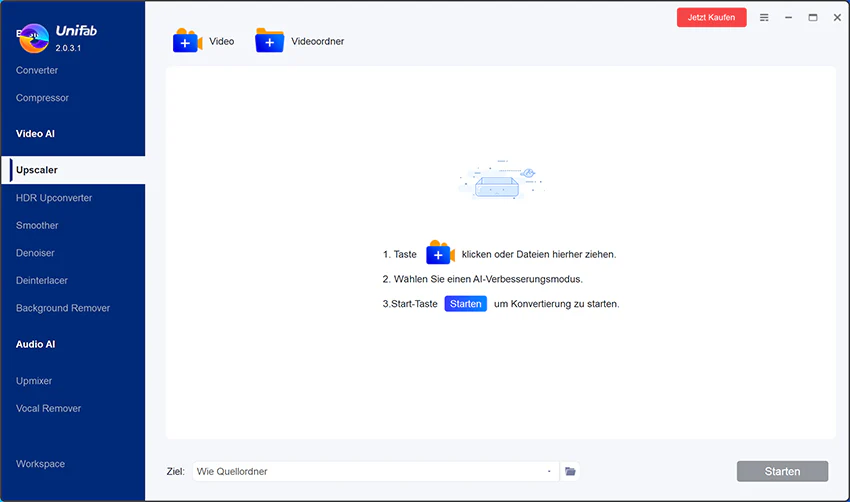Go to Deinterlacer
850x502 pixels.
coord(42,280)
